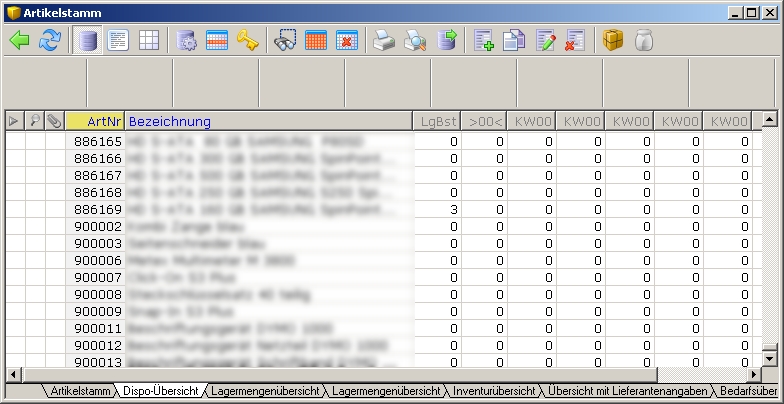Delete record with red X icon
The image size is (784, 404).
pos(575,40)
